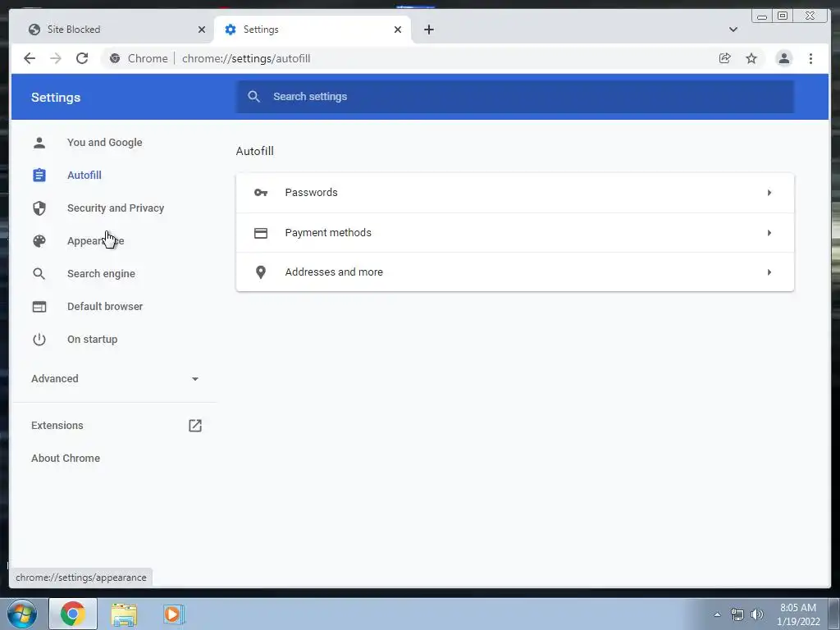Open Addresses and more row
The image size is (840, 630).
click(515, 272)
